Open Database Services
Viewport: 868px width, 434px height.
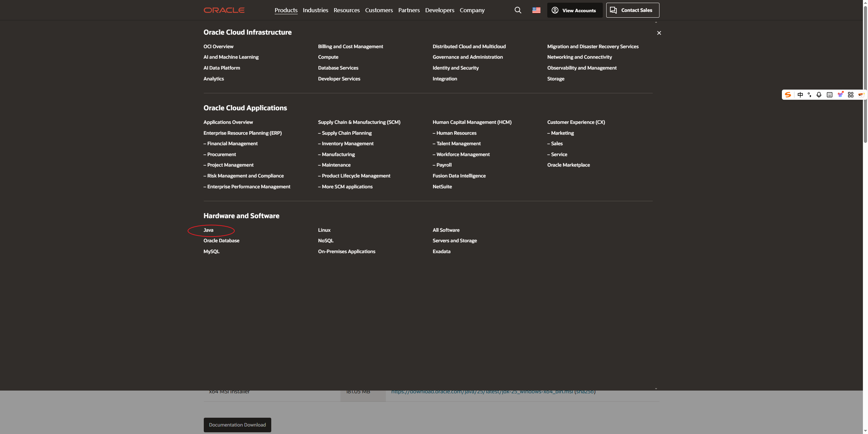338,68
